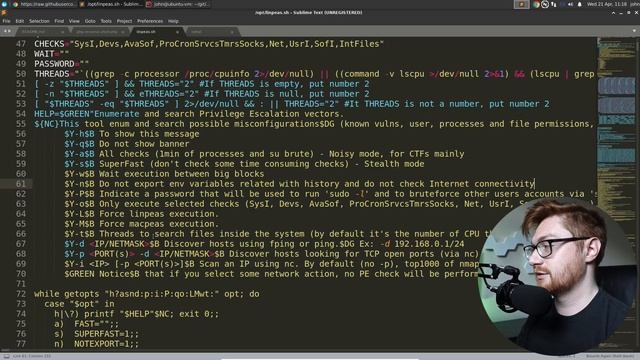Click the 'FAST="";;' line
This screenshot has width=640, height=360.
(87, 324)
